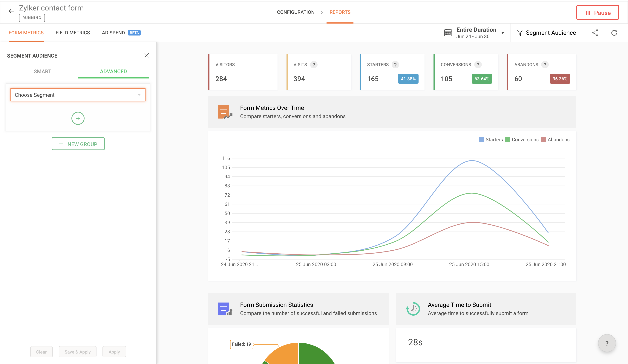The width and height of the screenshot is (628, 364).
Task: Click the refresh reports icon
Action: point(614,33)
